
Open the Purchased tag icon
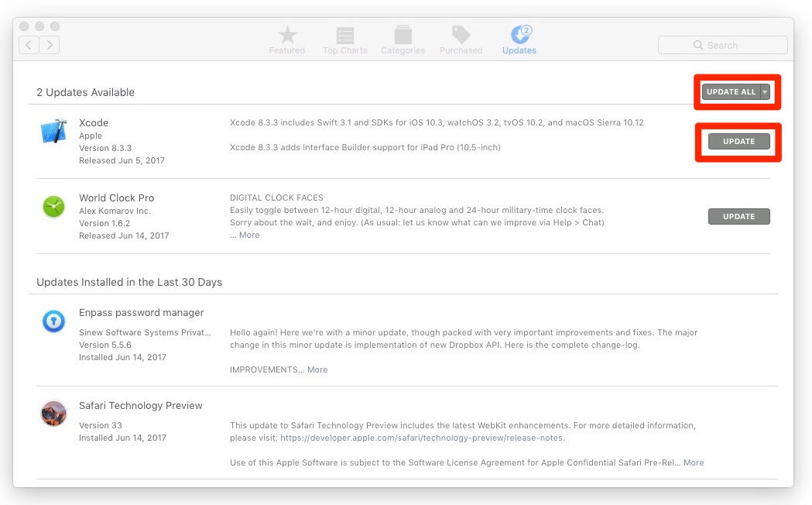(461, 36)
